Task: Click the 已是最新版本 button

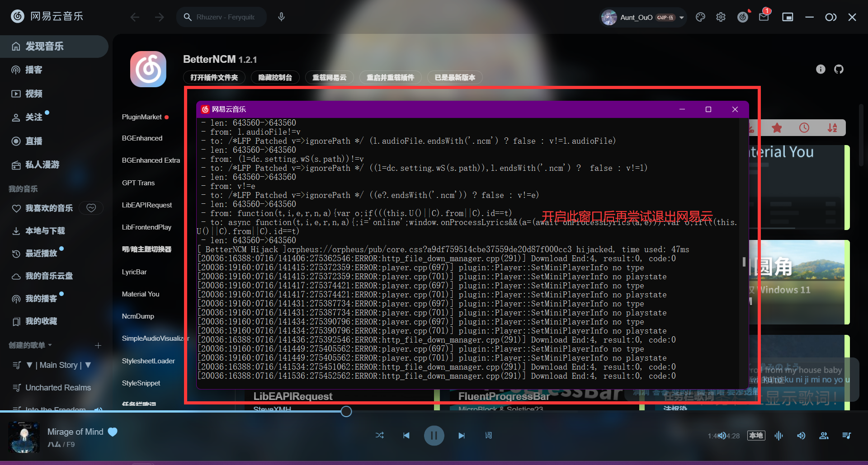Action: pyautogui.click(x=455, y=77)
